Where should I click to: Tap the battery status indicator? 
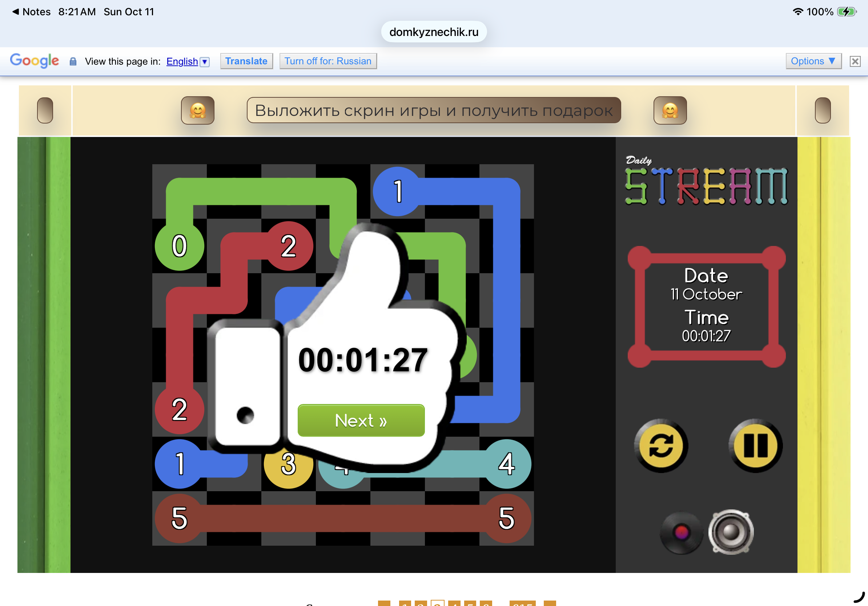847,12
